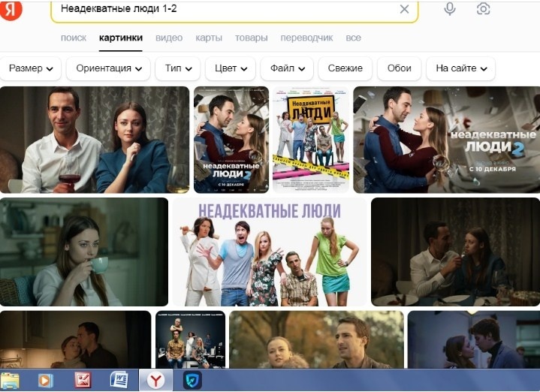
Task: Open the Цвет filter dropdown
Action: point(231,68)
